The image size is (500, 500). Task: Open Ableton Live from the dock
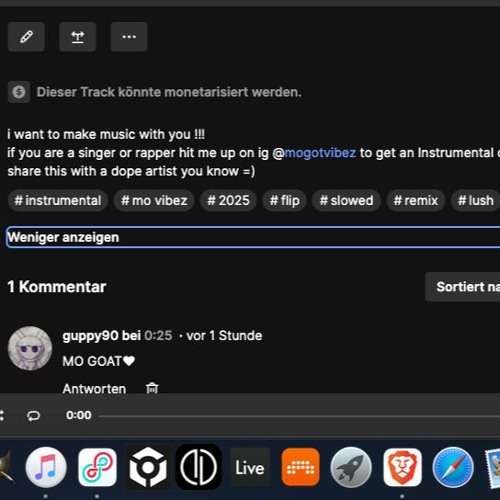(x=250, y=467)
